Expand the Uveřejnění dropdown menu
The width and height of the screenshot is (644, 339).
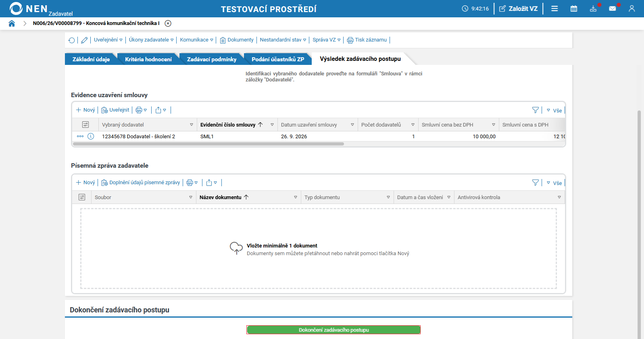click(108, 40)
